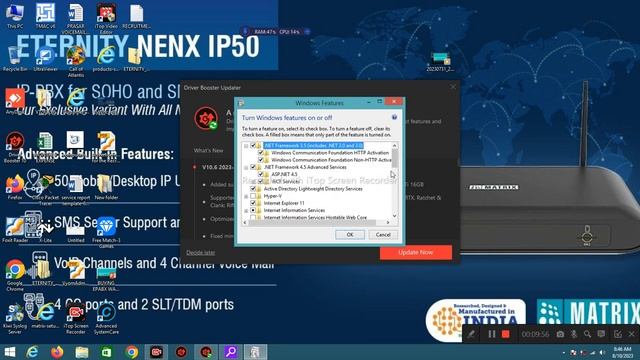Launch the Firefox desktop shortcut

coord(15,187)
